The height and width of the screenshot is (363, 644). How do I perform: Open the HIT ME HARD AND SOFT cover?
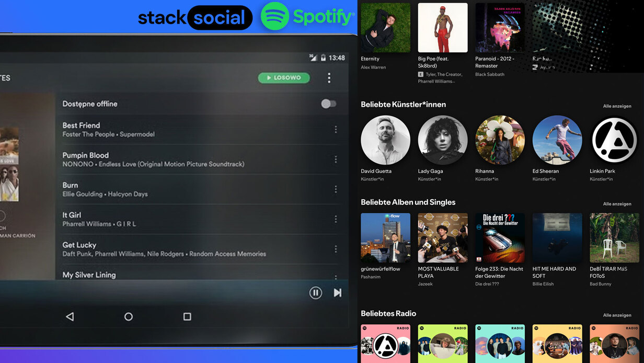[x=557, y=237]
